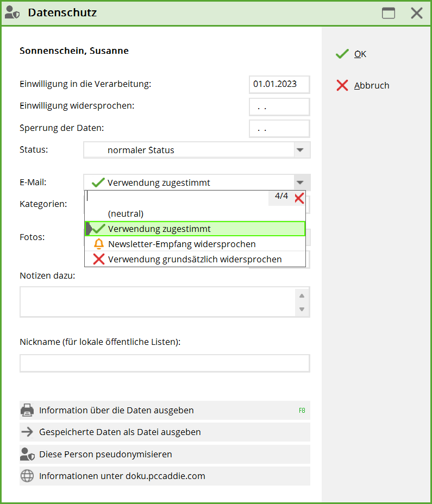Click the red X in the dropdown search
432x504 pixels.
point(299,198)
